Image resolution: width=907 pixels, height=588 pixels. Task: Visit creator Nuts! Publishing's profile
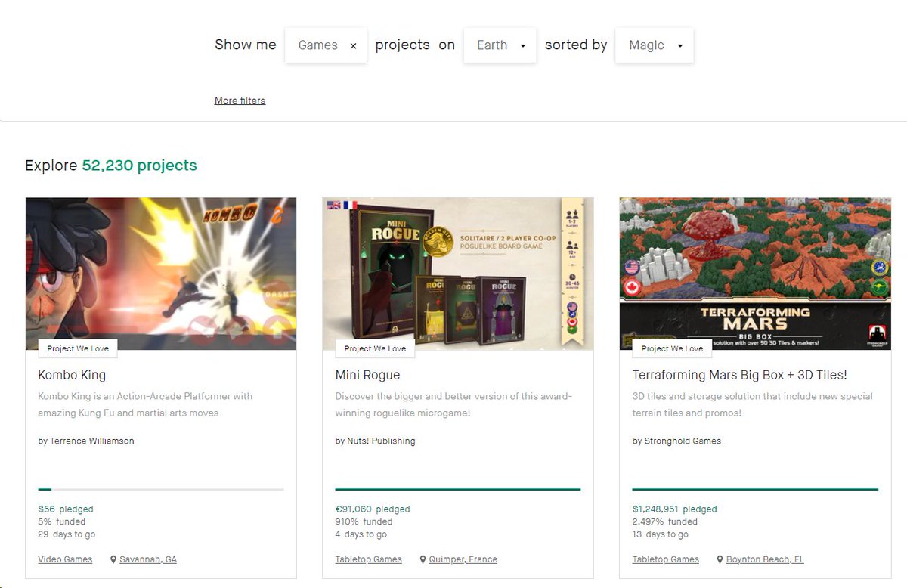[x=381, y=441]
